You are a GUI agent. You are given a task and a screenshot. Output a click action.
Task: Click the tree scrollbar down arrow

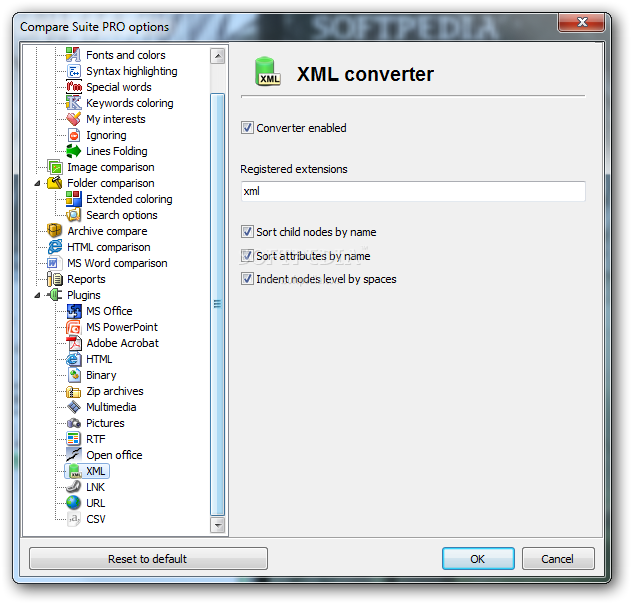(x=217, y=525)
